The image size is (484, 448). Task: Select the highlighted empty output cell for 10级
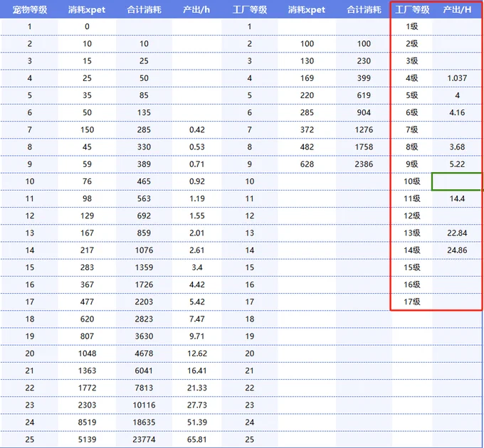457,181
